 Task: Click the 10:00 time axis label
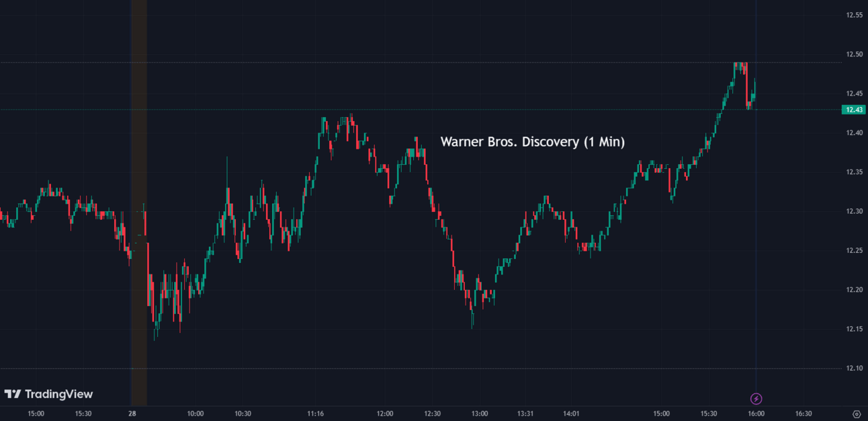(196, 414)
